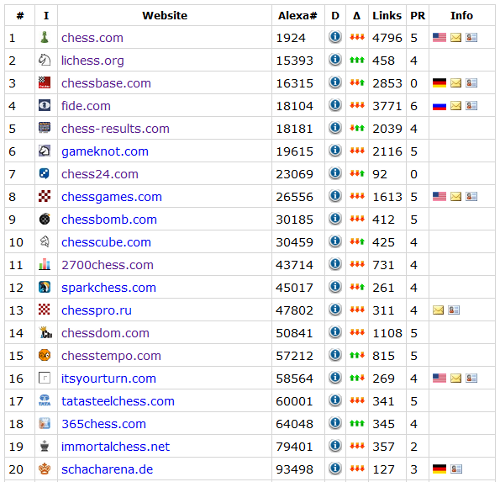Click the info icon for fide.com
This screenshot has width=500, height=482.
335,105
